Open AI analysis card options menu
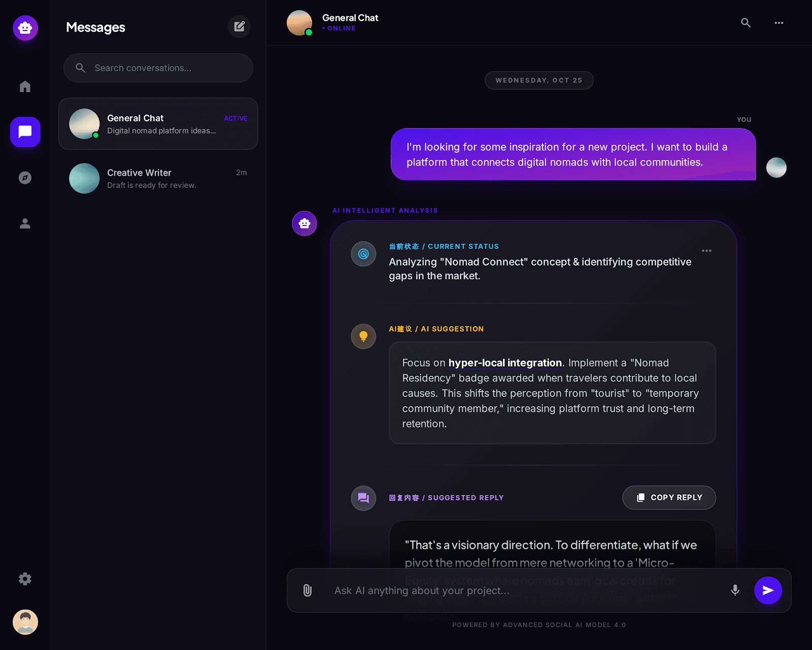Image resolution: width=812 pixels, height=650 pixels. click(706, 251)
